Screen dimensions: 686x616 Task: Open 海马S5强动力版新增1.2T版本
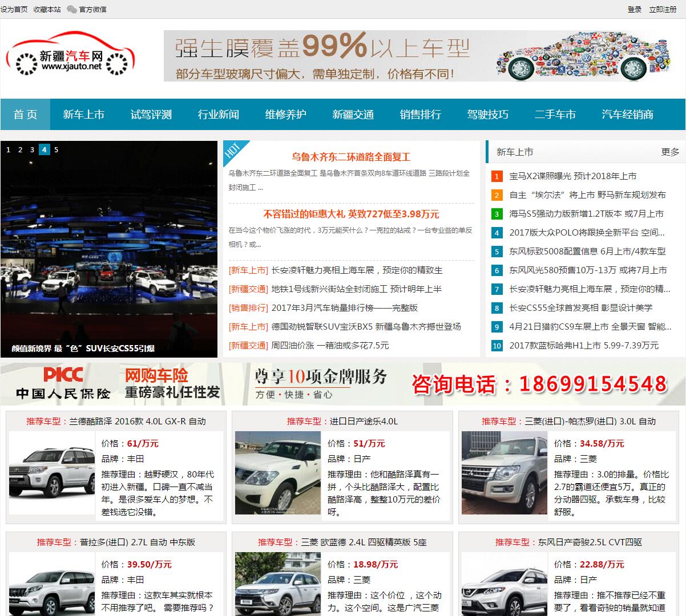click(586, 214)
